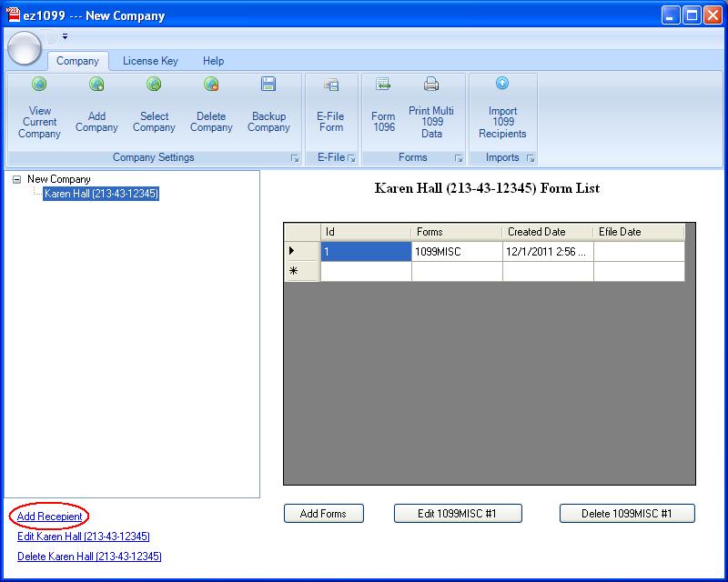
Task: Click the row selector arrow for row 1
Action: tap(302, 251)
